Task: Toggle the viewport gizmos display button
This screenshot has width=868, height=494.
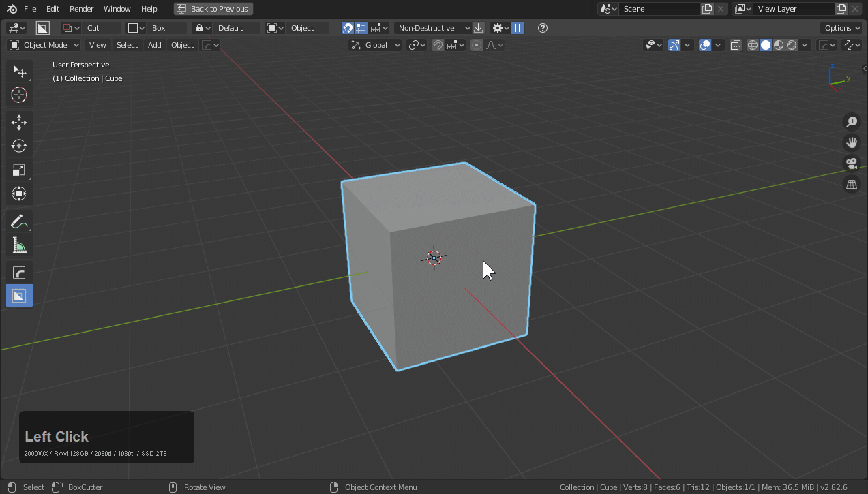Action: coord(674,45)
